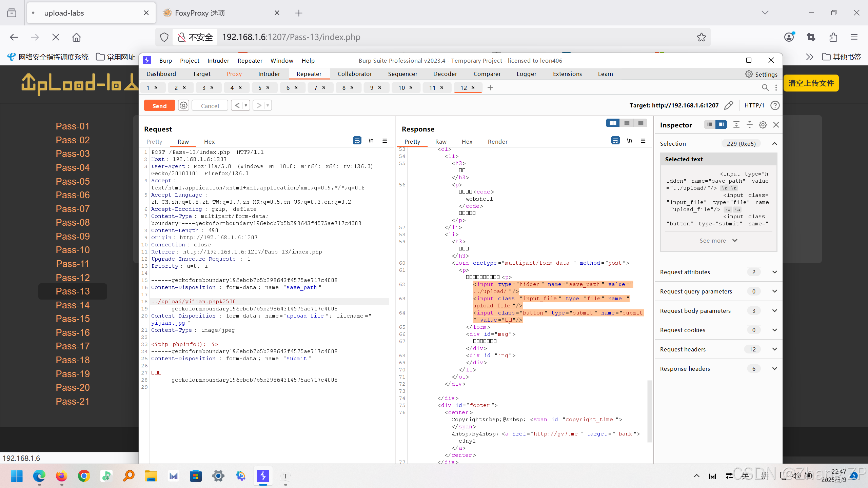Open the Burp Suite Settings
Viewport: 868px width, 488px height.
[761, 74]
